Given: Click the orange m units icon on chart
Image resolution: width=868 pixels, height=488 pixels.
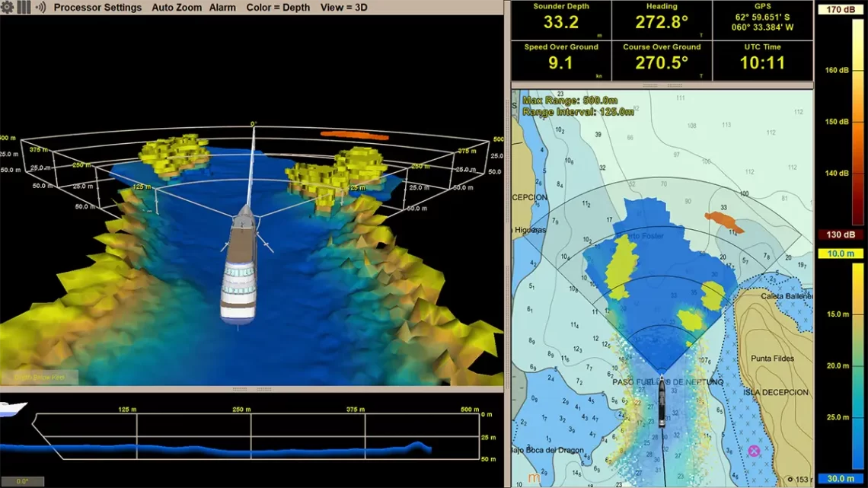Looking at the screenshot, I should (x=534, y=477).
